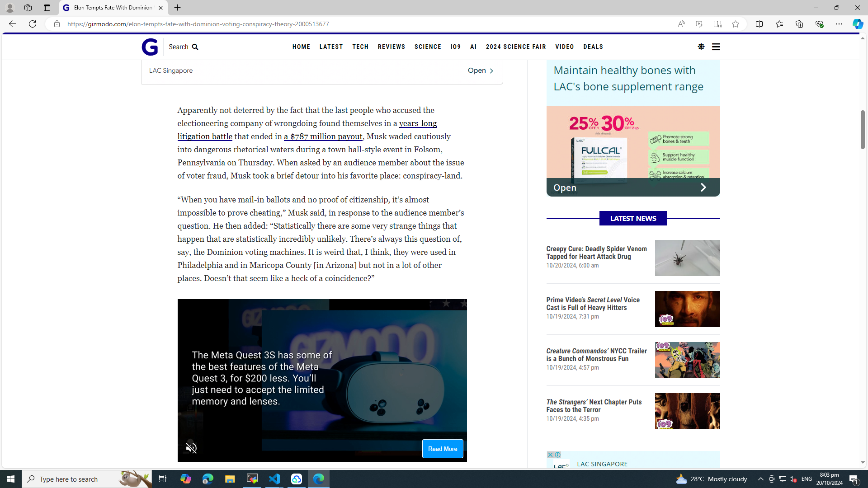
Task: Click the browser Back button
Action: coord(12,24)
